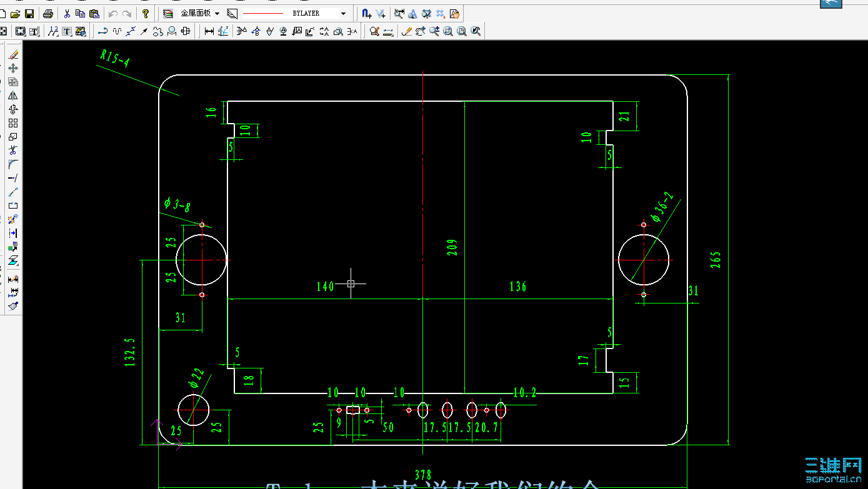Open Help with the yellow question mark icon
This screenshot has width=868, height=489.
(146, 13)
